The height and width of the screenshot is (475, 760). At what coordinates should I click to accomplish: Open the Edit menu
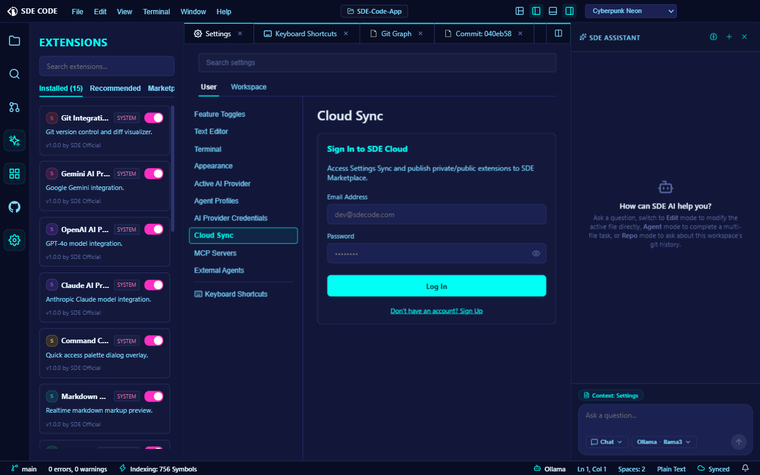pyautogui.click(x=100, y=11)
